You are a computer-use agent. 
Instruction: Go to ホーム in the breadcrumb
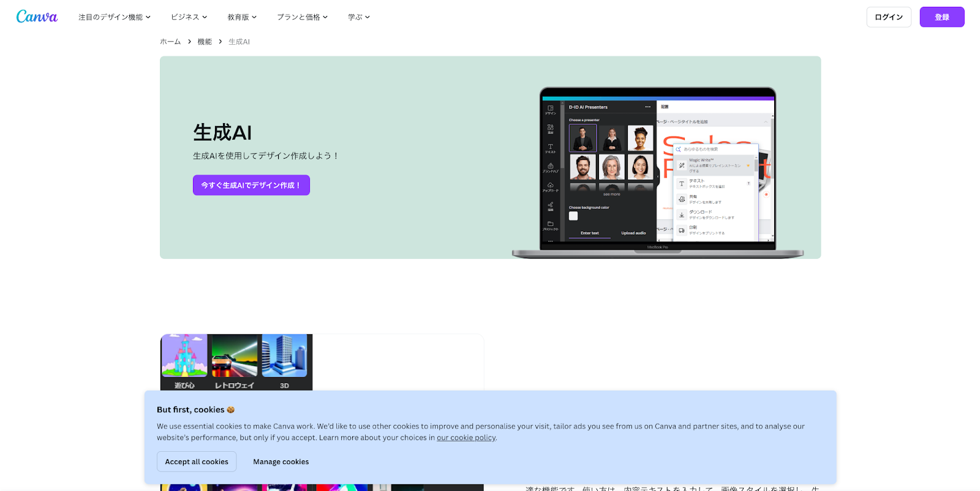[170, 42]
